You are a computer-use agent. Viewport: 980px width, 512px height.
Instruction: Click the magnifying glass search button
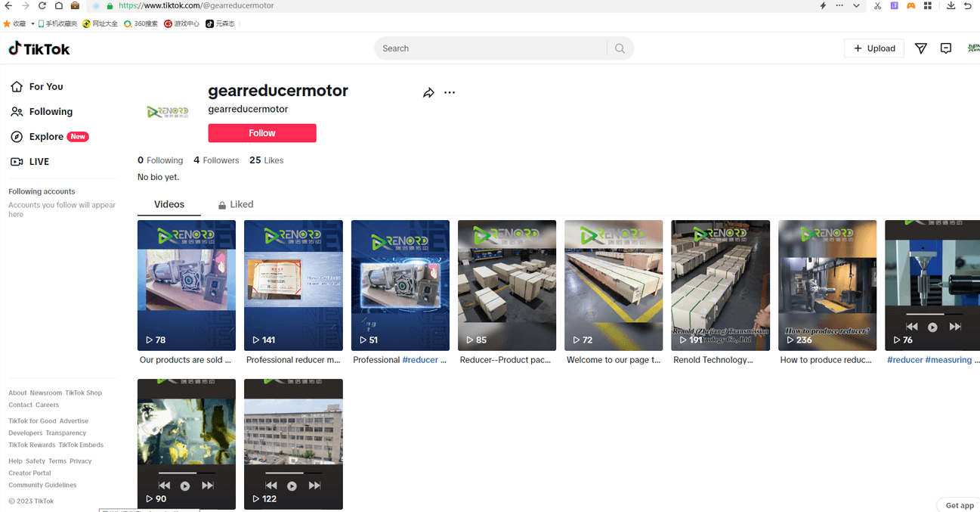(620, 48)
